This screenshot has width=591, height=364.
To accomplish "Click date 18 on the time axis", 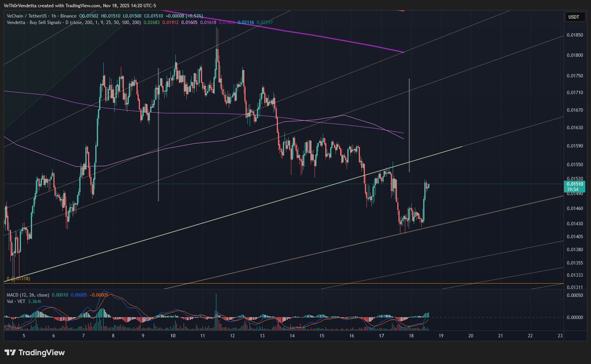I will click(411, 336).
